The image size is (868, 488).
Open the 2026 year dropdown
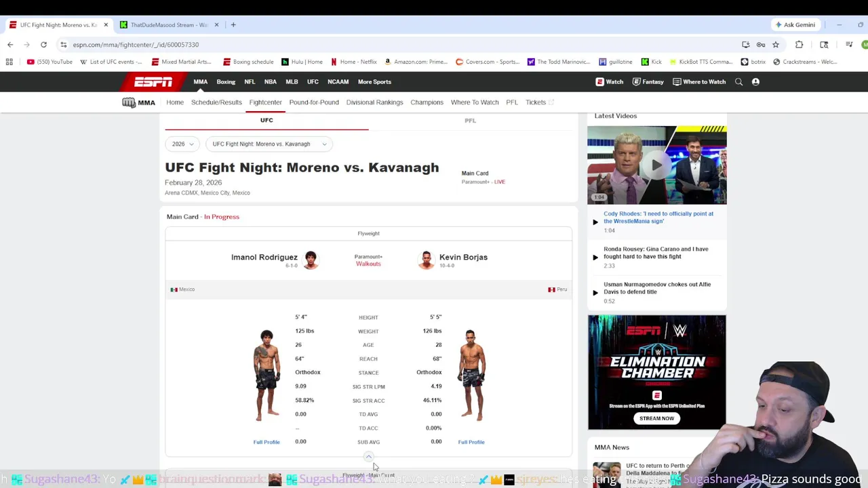pyautogui.click(x=182, y=144)
